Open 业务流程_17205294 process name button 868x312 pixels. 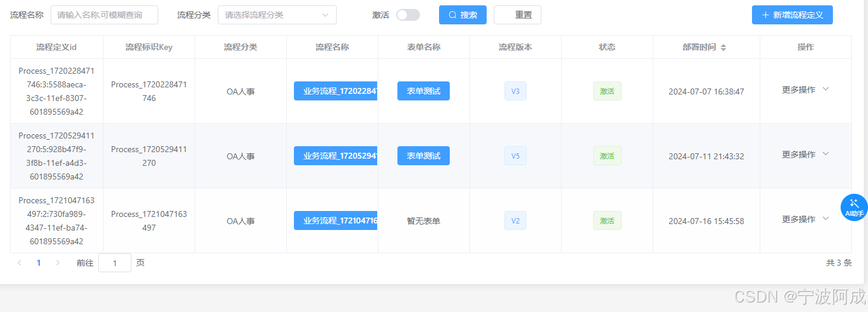(336, 156)
